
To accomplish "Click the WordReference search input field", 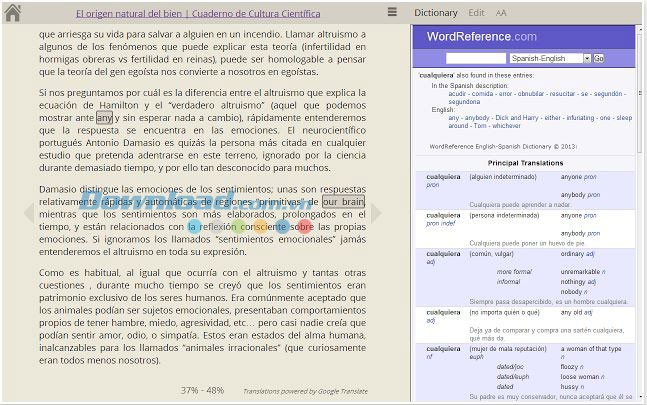I will click(x=475, y=59).
